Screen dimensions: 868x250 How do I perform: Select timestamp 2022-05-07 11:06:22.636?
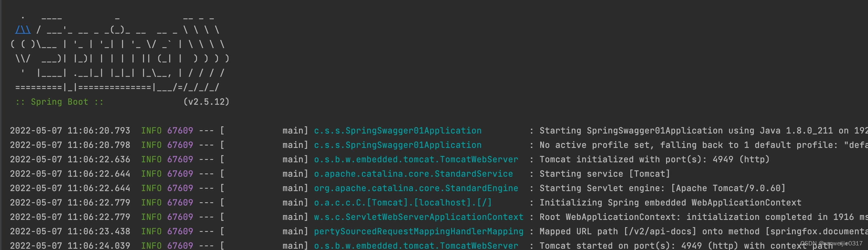(x=70, y=159)
